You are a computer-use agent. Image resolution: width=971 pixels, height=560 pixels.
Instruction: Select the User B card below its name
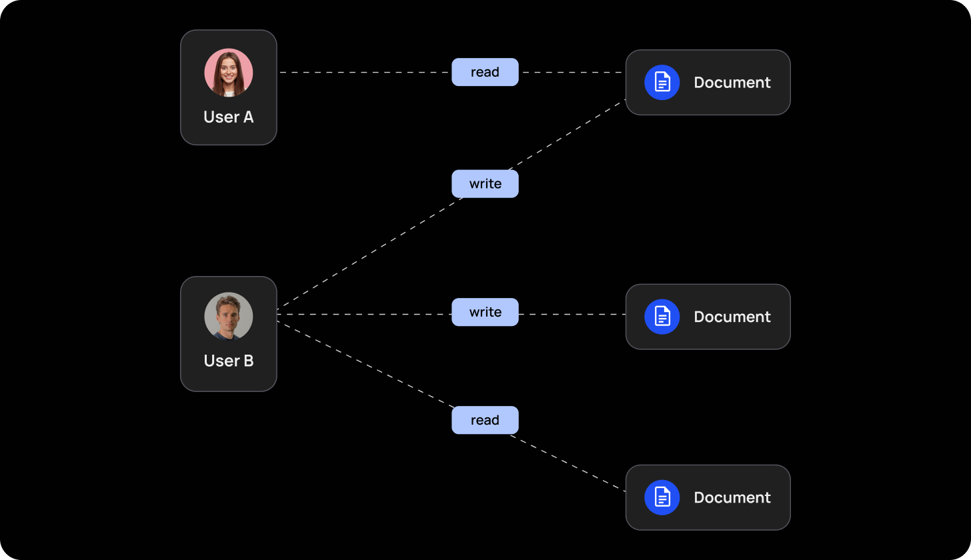pos(229,380)
